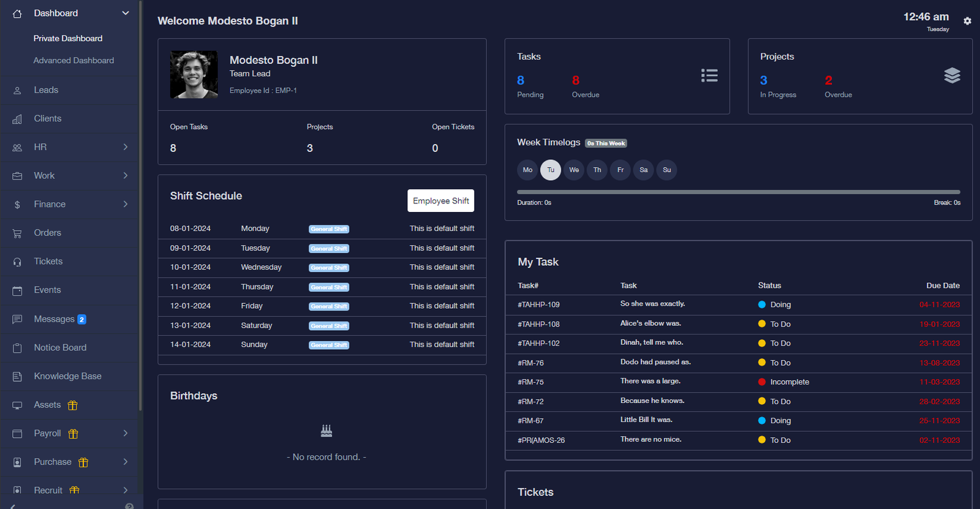This screenshot has height=509, width=980.
Task: Click task number #RM-75
Action: (530, 382)
